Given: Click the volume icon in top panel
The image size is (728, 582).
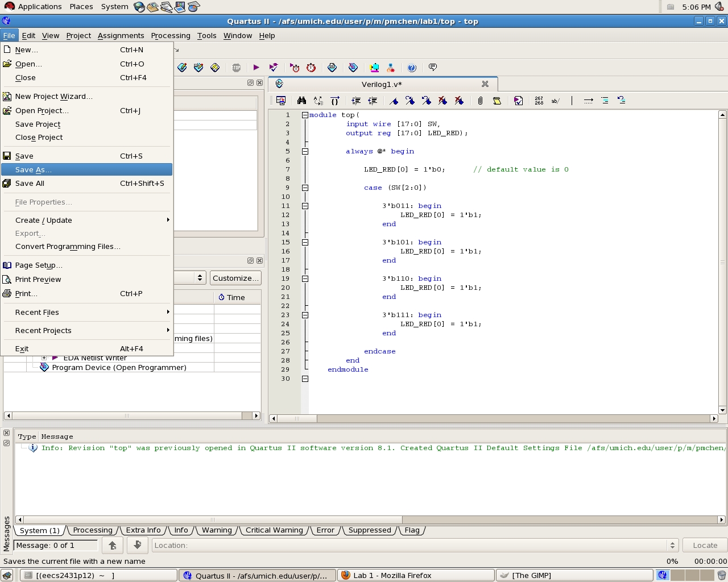Looking at the screenshot, I should point(719,6).
